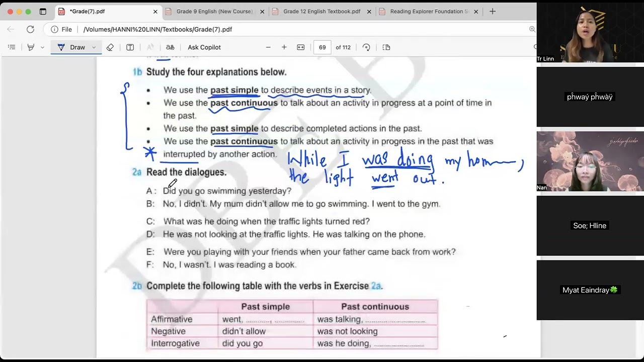Click the 'Affirmative' row label
The height and width of the screenshot is (362, 644).
(x=172, y=319)
